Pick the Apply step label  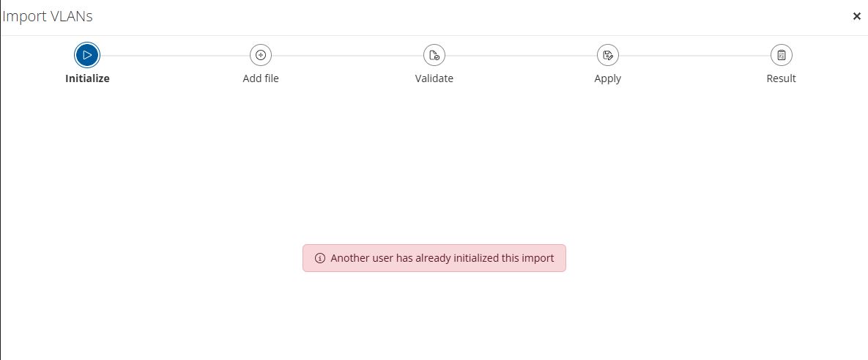pyautogui.click(x=608, y=78)
